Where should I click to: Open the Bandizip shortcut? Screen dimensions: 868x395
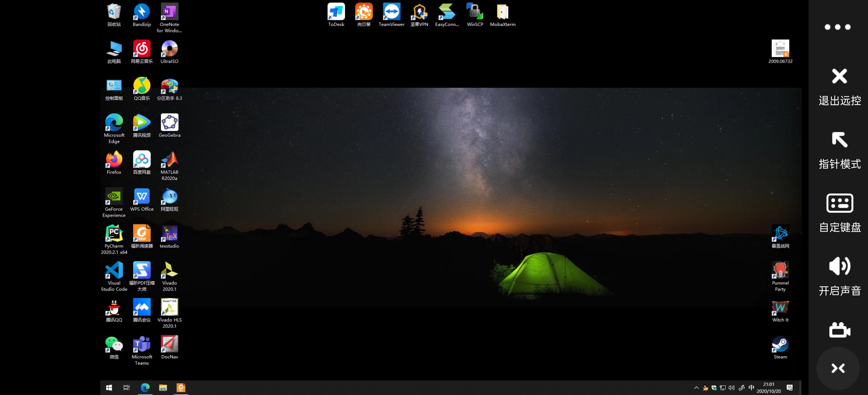[x=142, y=15]
